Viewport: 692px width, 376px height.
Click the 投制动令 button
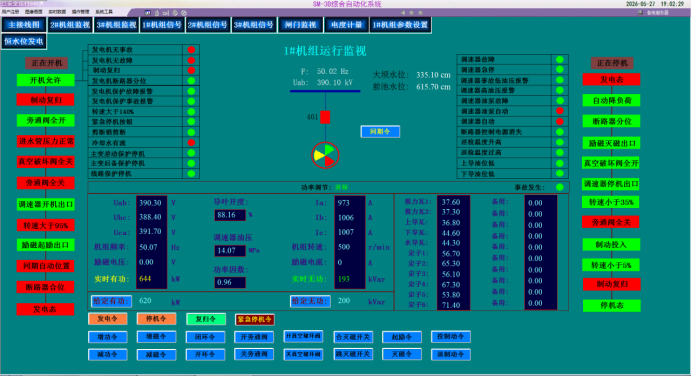click(x=451, y=337)
